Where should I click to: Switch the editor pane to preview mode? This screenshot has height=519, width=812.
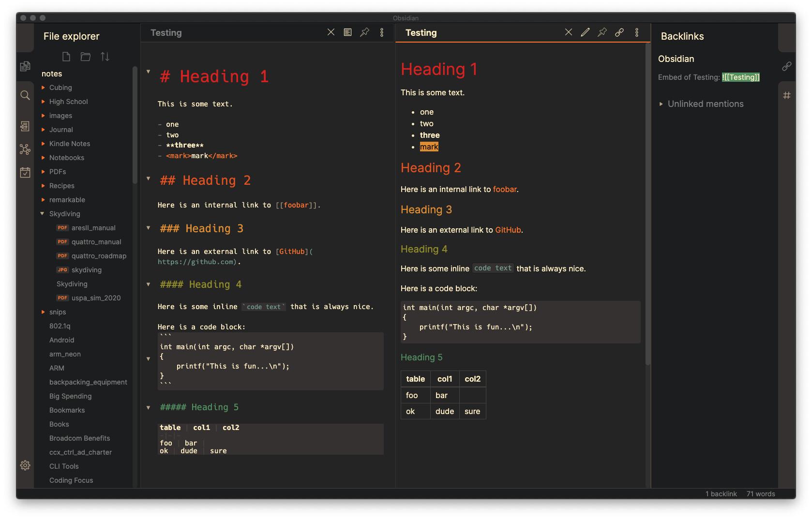click(x=347, y=32)
